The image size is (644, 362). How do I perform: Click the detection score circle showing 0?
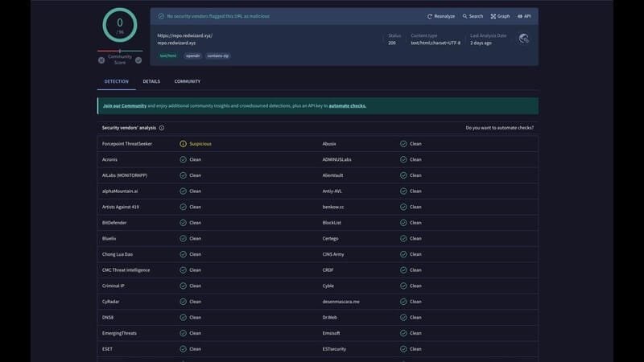pyautogui.click(x=120, y=26)
